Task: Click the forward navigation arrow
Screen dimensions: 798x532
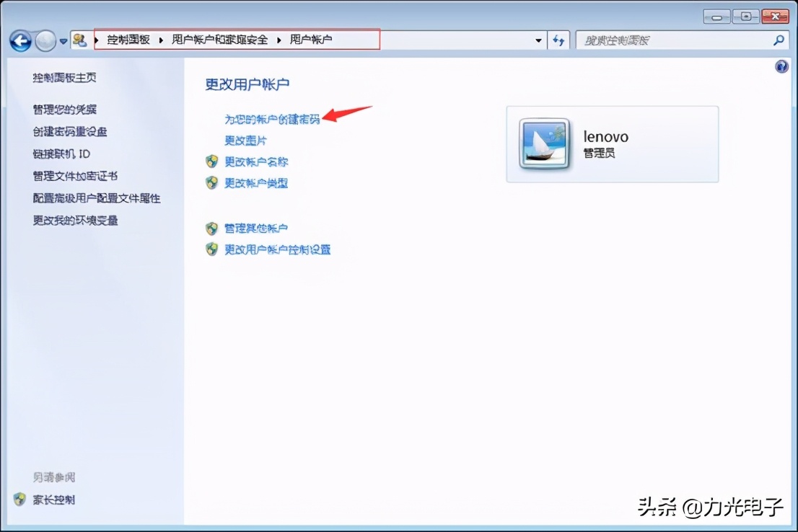Action: (44, 40)
